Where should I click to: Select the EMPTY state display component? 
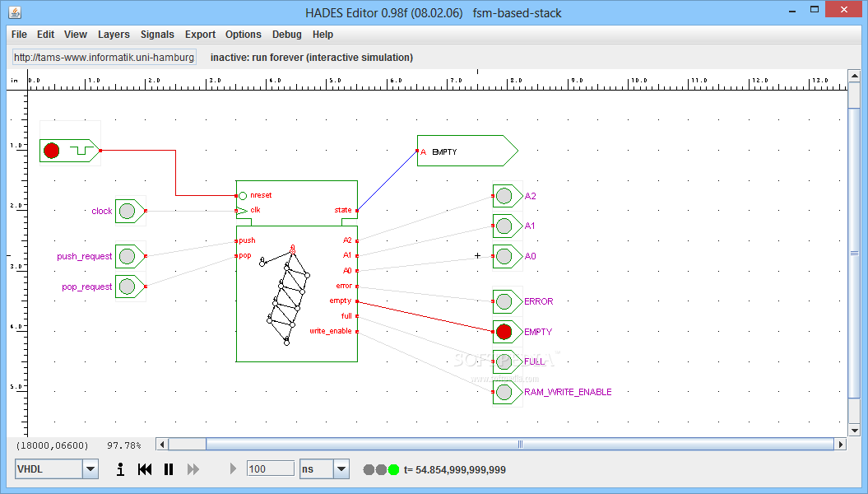tap(467, 151)
